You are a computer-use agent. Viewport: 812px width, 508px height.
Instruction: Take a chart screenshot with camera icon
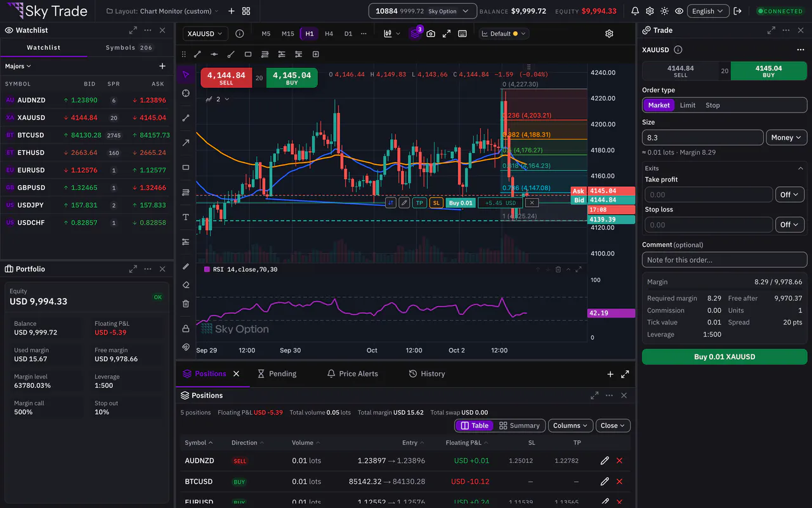431,34
